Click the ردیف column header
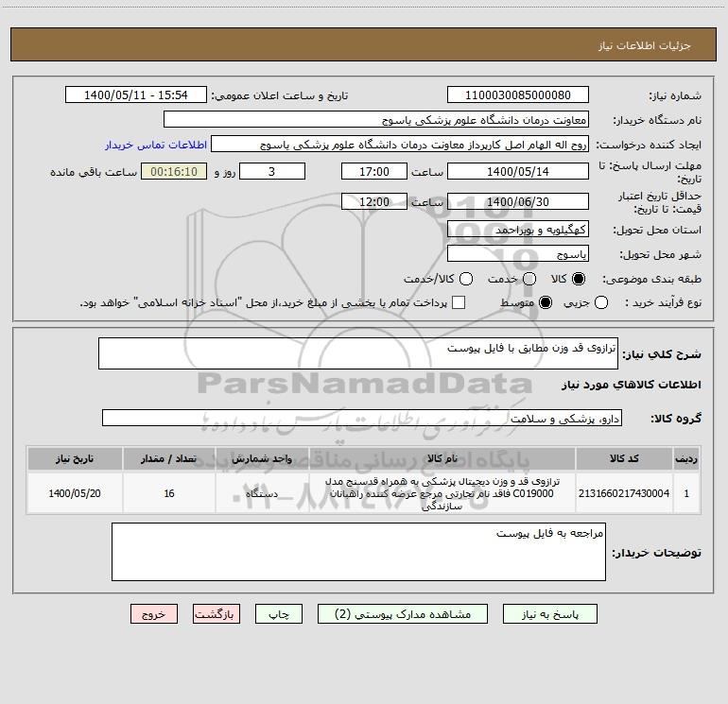Viewport: 728px width, 704px height. pyautogui.click(x=686, y=458)
